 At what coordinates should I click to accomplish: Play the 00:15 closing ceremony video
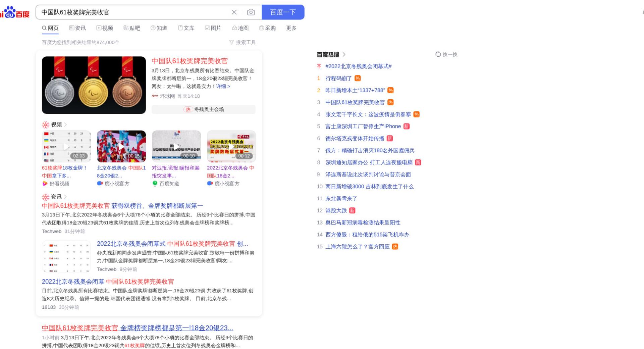[121, 146]
